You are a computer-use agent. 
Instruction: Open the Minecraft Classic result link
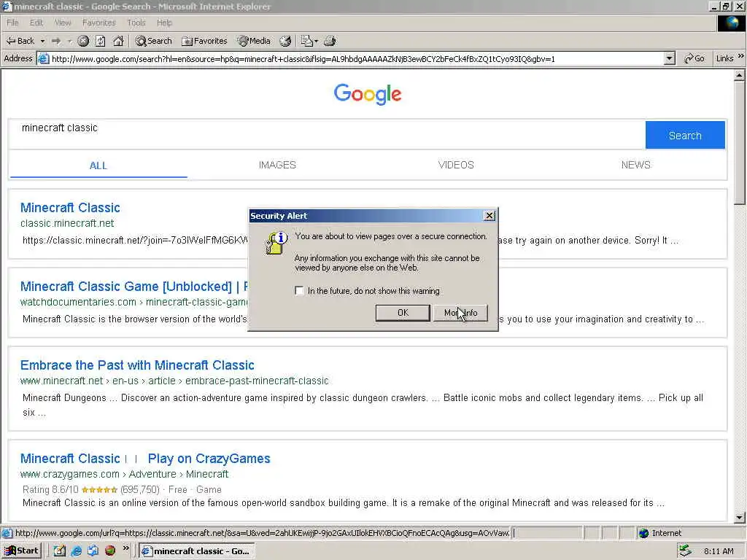pos(70,208)
